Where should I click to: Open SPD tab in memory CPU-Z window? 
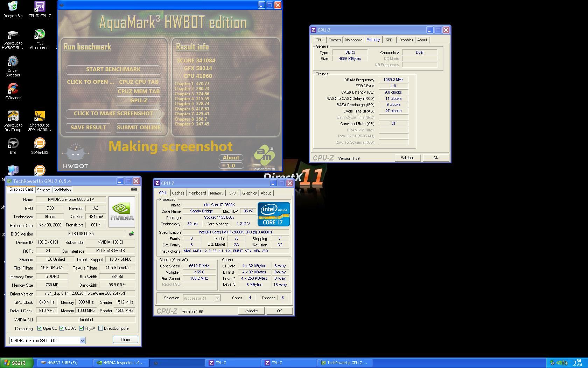coord(389,40)
